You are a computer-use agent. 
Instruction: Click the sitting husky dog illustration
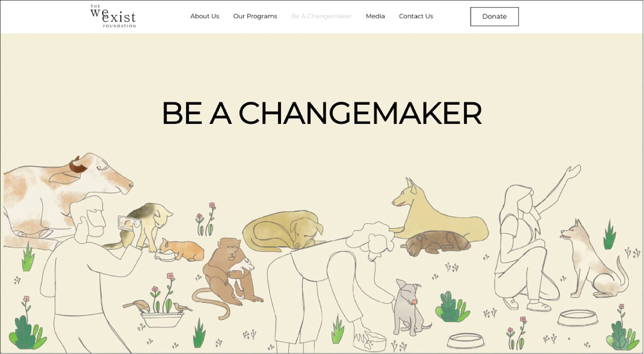point(594,260)
